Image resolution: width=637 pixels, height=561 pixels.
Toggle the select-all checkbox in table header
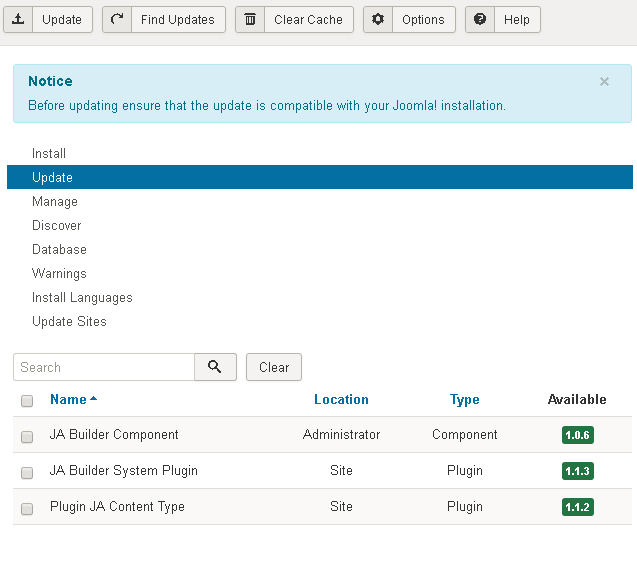click(x=27, y=401)
